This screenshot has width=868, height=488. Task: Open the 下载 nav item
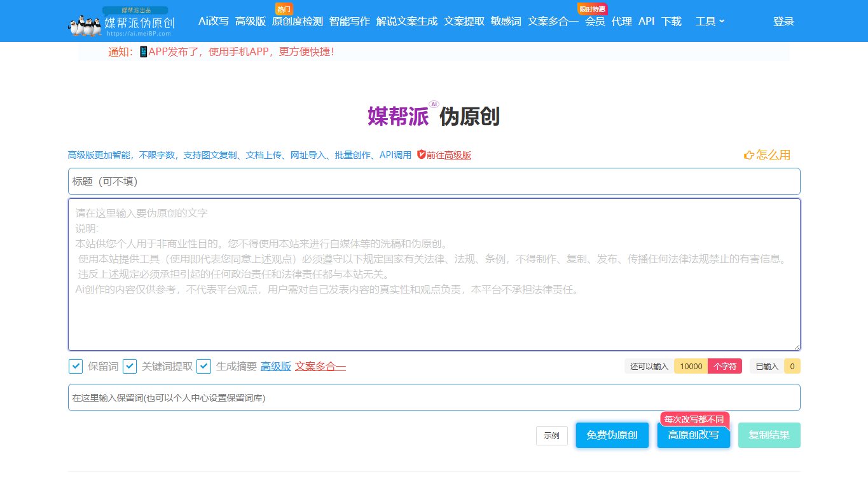click(x=672, y=22)
